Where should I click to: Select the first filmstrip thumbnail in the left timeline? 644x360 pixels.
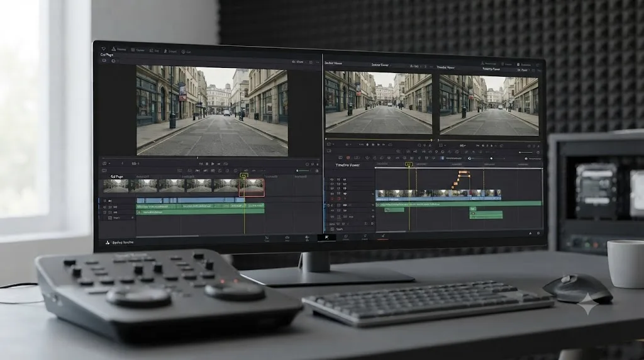point(116,186)
